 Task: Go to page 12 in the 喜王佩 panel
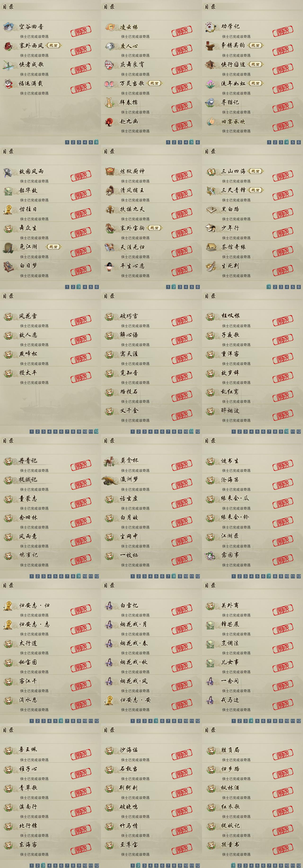coord(97,865)
